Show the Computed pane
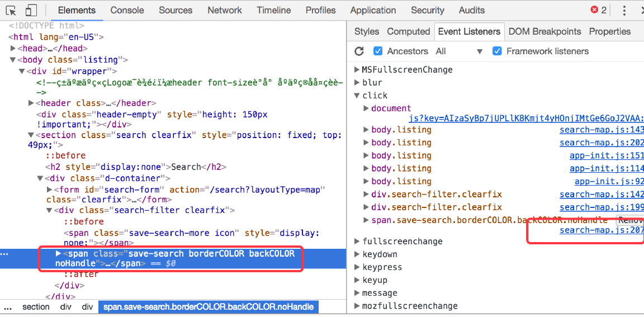644x317 pixels. click(408, 32)
